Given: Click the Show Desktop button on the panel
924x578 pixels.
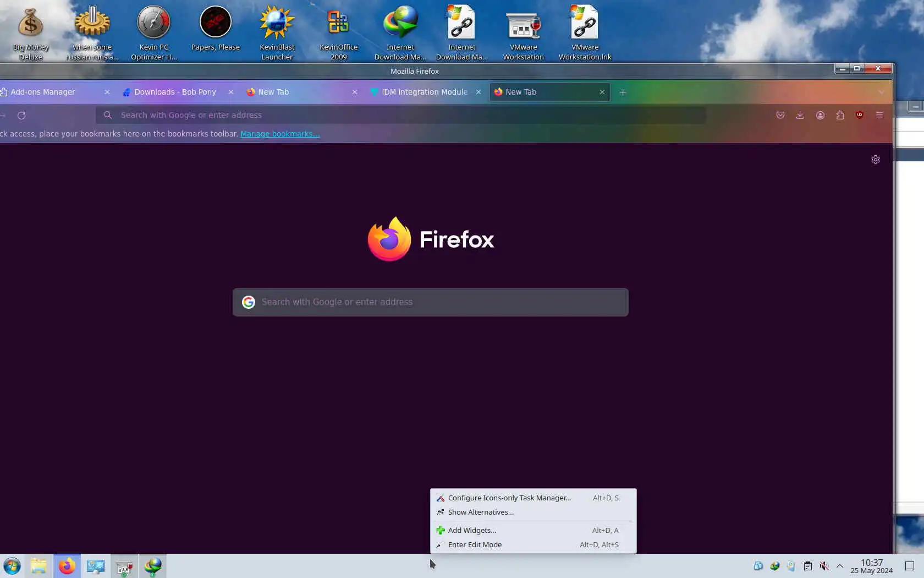Looking at the screenshot, I should (910, 566).
